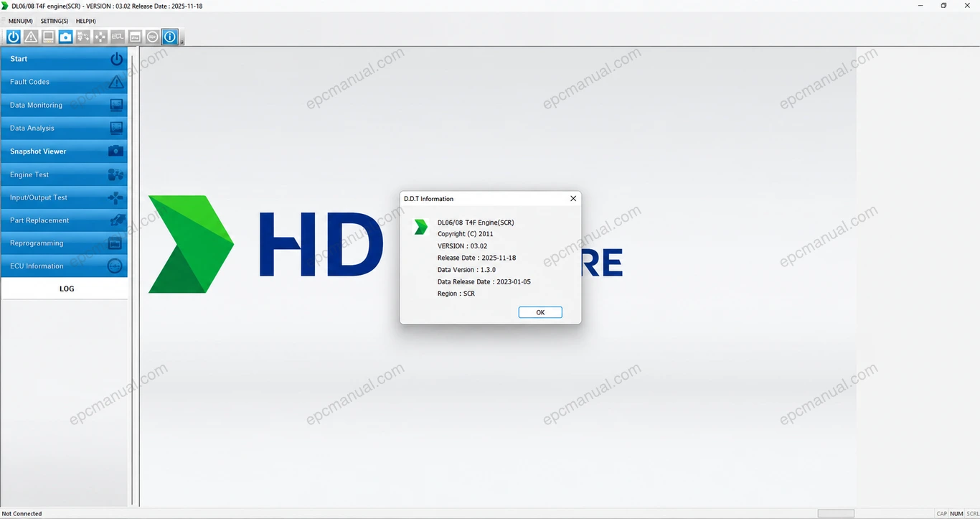Open Part Replacement from the sidebar

(x=65, y=220)
